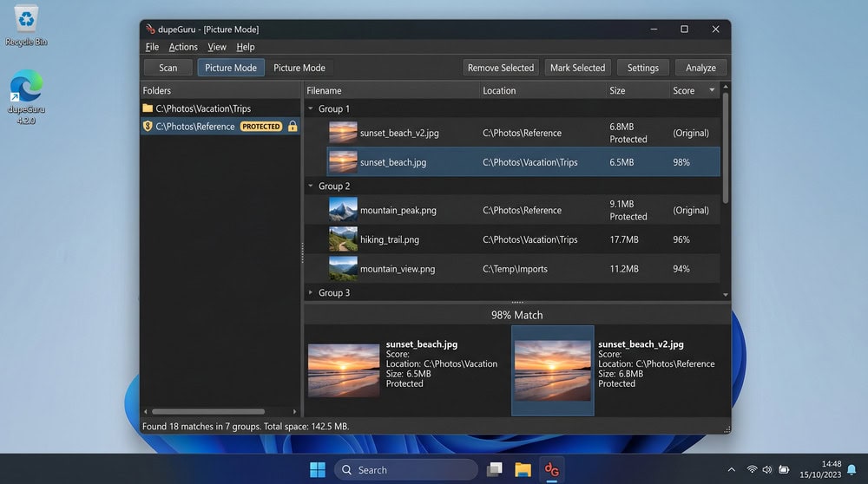This screenshot has height=484, width=868.
Task: Click the mountain_peak.png row thumbnail
Action: [343, 210]
